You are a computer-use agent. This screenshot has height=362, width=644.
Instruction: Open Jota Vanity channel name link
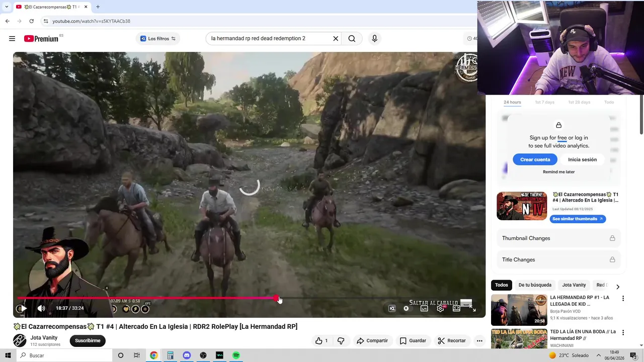click(44, 338)
